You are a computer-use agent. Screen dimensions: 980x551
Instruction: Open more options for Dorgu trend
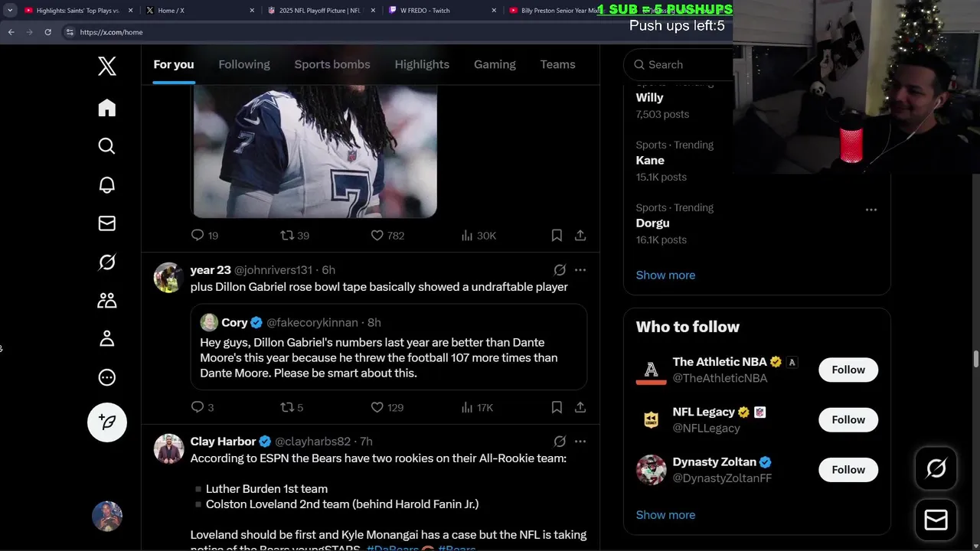[x=871, y=209]
